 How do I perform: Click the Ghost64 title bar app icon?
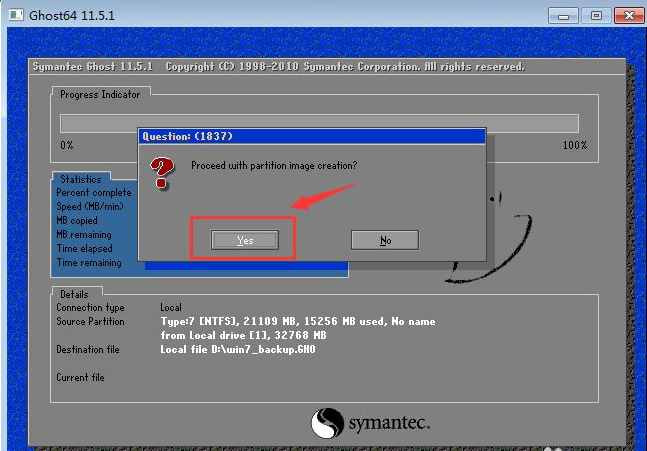pyautogui.click(x=16, y=15)
